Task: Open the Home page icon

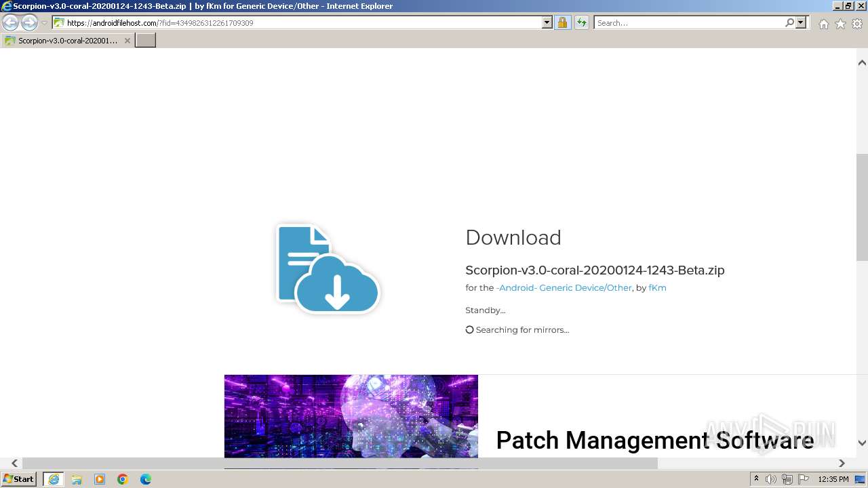Action: coord(823,24)
